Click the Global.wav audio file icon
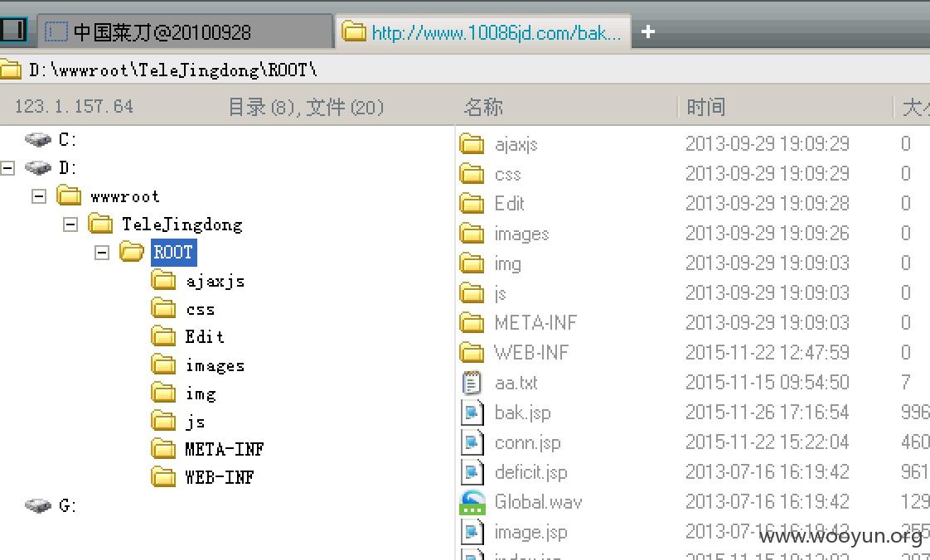This screenshot has width=930, height=560. click(472, 503)
